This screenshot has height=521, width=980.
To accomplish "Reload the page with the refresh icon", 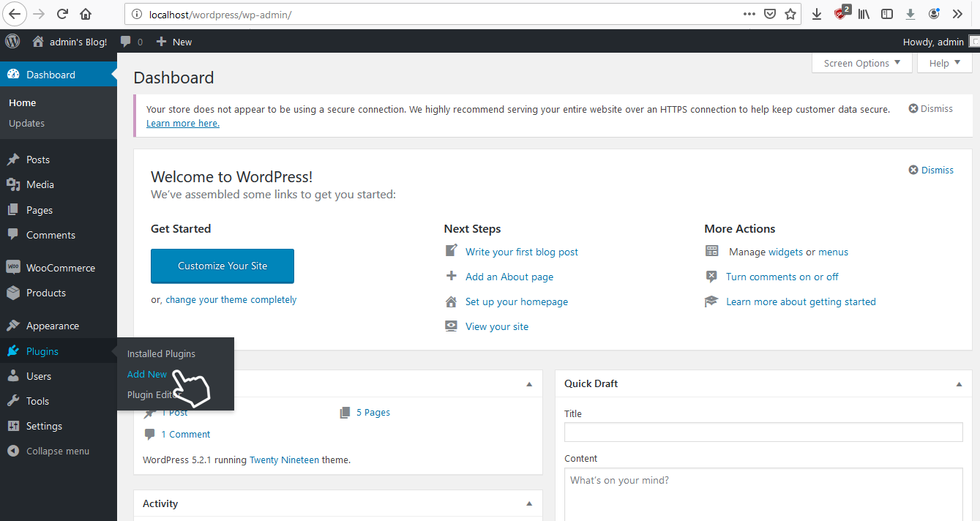I will coord(62,14).
